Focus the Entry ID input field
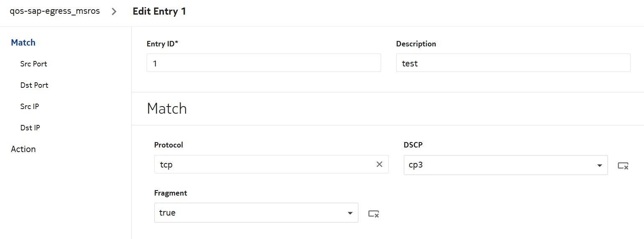The image size is (644, 239). [264, 63]
